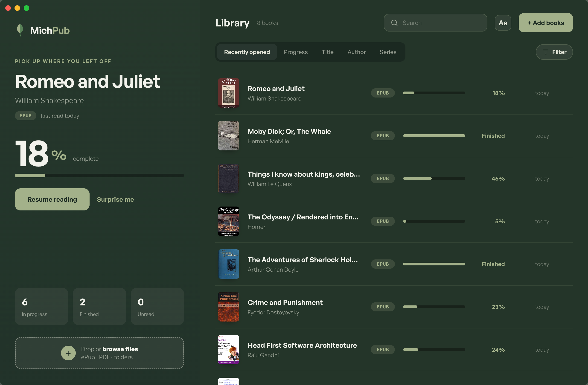Open Crime and Punishment cover thumbnail
Image resolution: width=588 pixels, height=385 pixels.
(229, 307)
